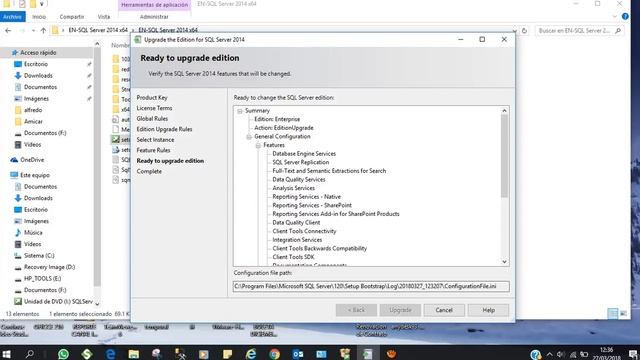This screenshot has width=640, height=360.
Task: Collapse the Features tree node
Action: click(x=258, y=145)
